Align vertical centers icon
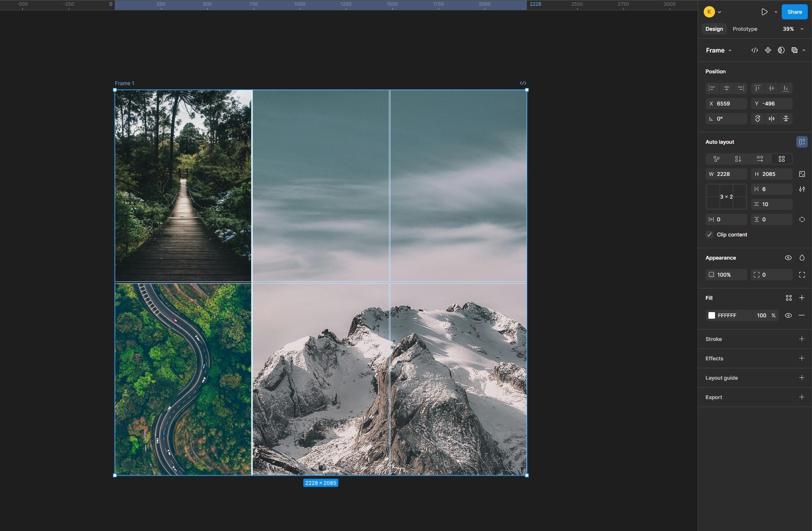This screenshot has height=531, width=812. point(772,88)
